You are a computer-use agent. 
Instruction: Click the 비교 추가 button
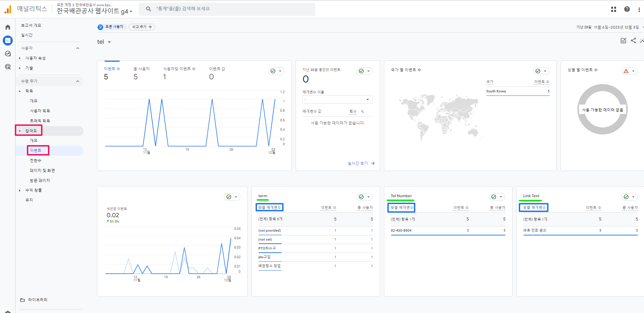click(x=142, y=27)
